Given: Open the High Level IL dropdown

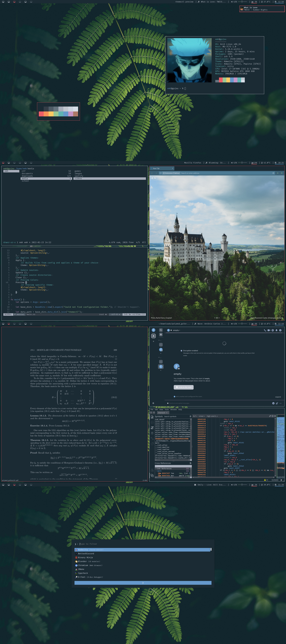Looking at the screenshot, I should [x=212, y=416].
